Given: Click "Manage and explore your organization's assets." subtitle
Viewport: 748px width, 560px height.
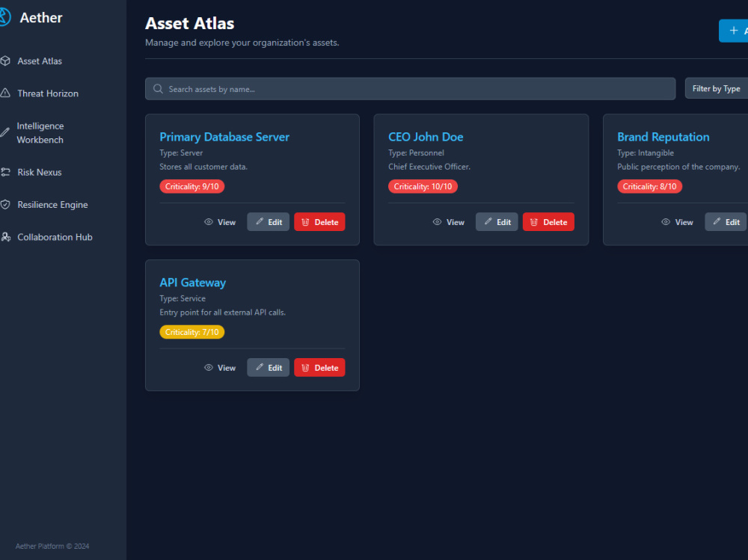Looking at the screenshot, I should (242, 43).
